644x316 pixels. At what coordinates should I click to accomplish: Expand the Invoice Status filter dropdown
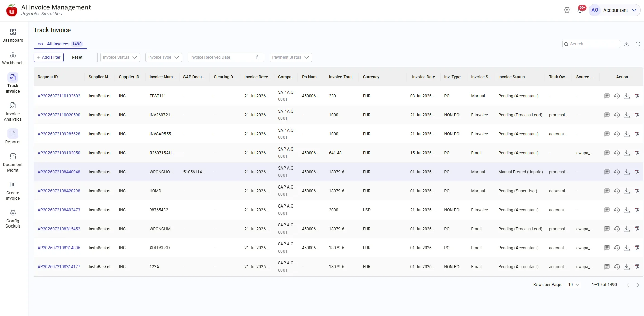[x=120, y=57]
